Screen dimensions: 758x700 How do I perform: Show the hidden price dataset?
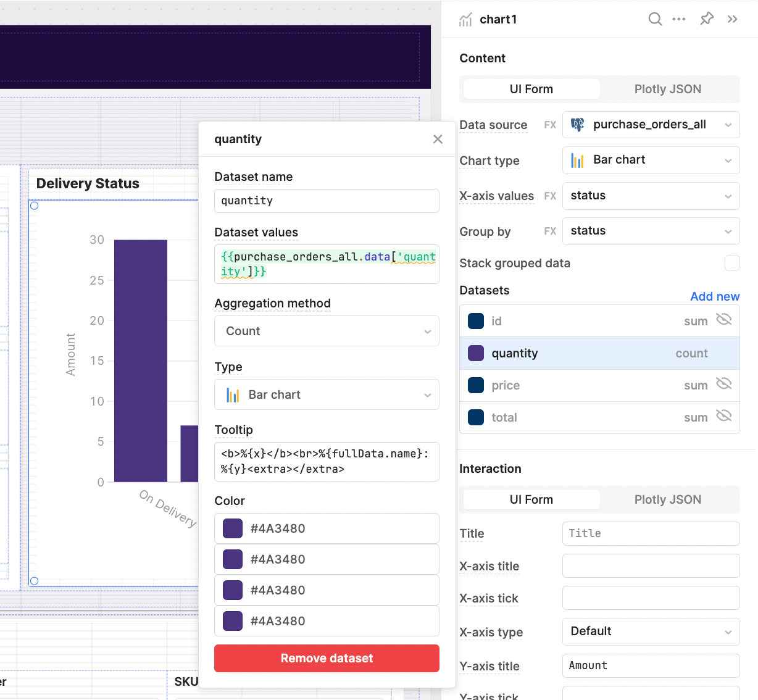click(723, 383)
